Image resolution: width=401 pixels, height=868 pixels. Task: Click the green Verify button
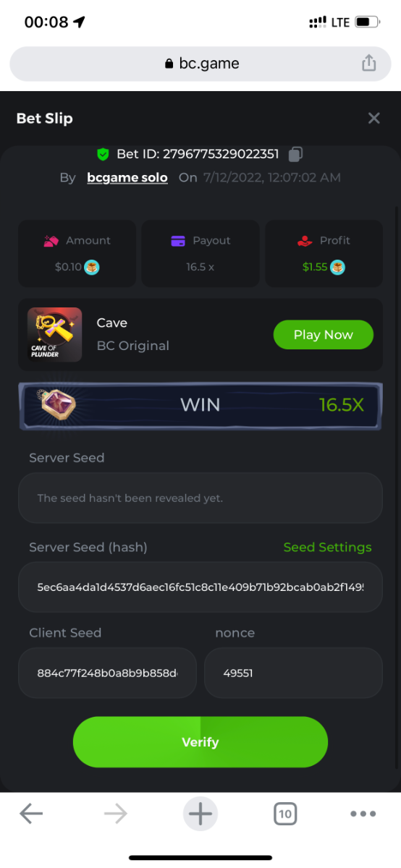click(200, 742)
